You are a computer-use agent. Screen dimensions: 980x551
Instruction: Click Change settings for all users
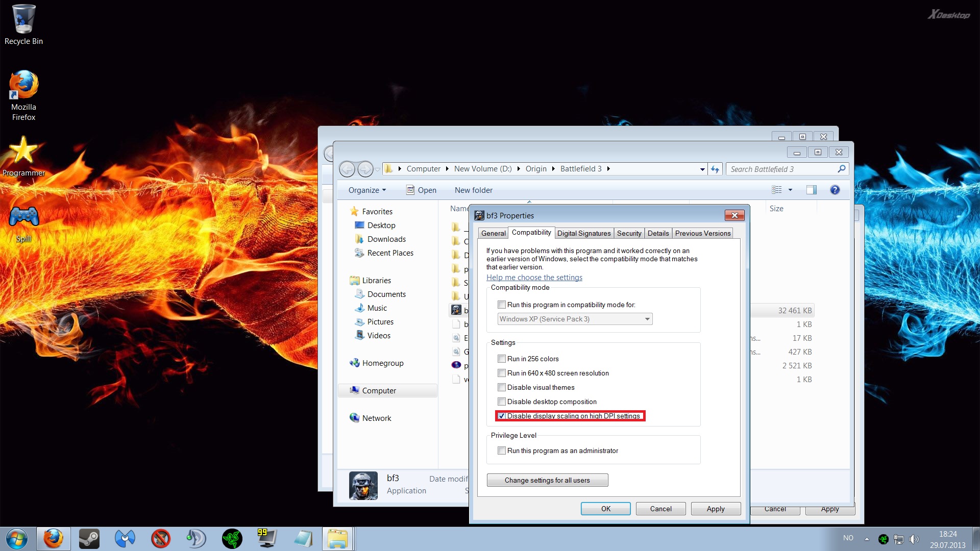[x=547, y=480]
